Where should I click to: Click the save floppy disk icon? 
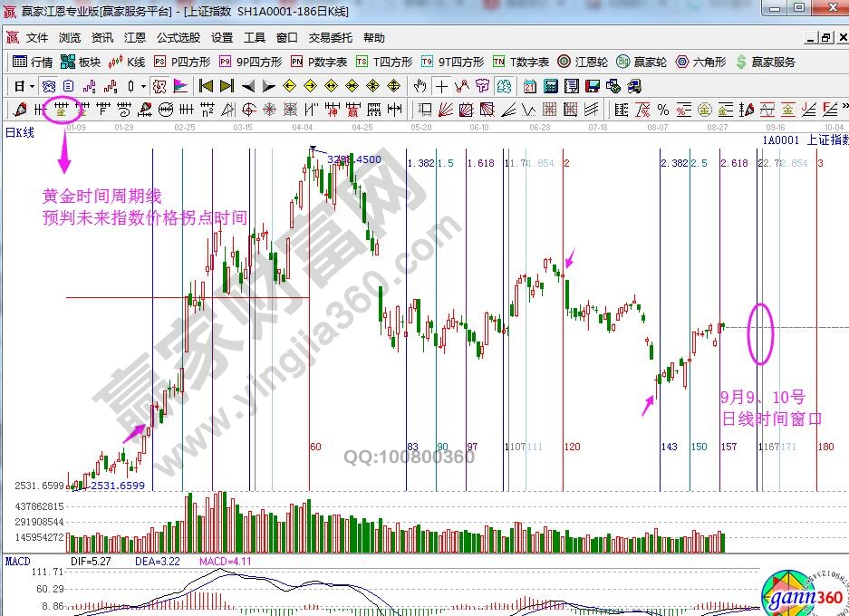click(x=593, y=86)
